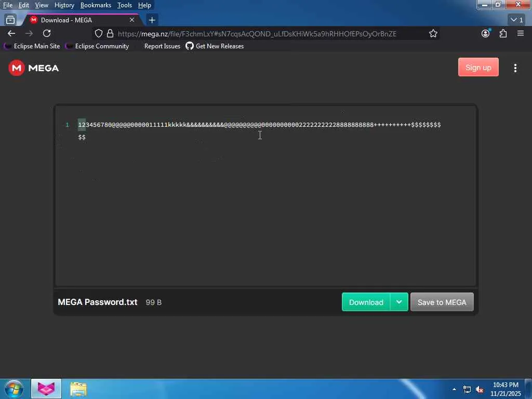Viewport: 532px width, 399px height.
Task: Open Get New Releases bookmark
Action: click(x=215, y=46)
